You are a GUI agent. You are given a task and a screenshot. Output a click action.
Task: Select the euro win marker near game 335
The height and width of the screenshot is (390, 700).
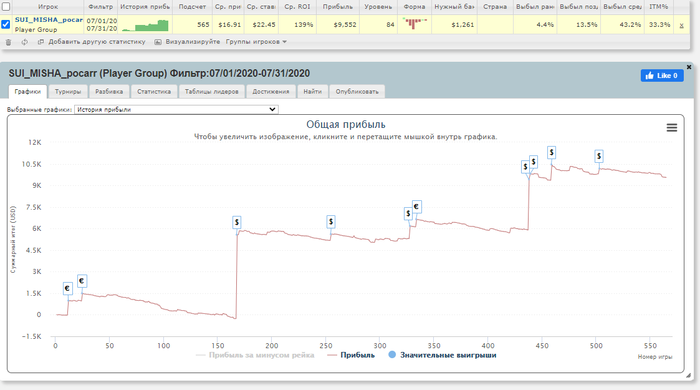pyautogui.click(x=417, y=207)
